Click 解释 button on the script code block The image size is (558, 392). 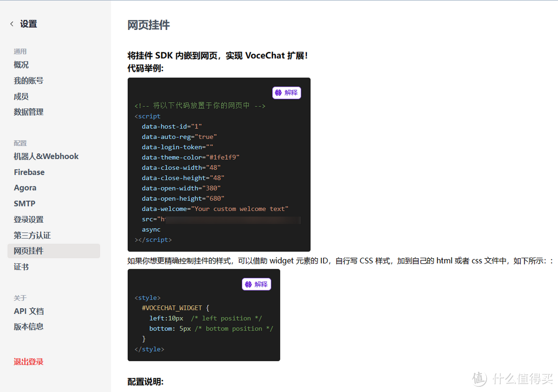pyautogui.click(x=286, y=93)
